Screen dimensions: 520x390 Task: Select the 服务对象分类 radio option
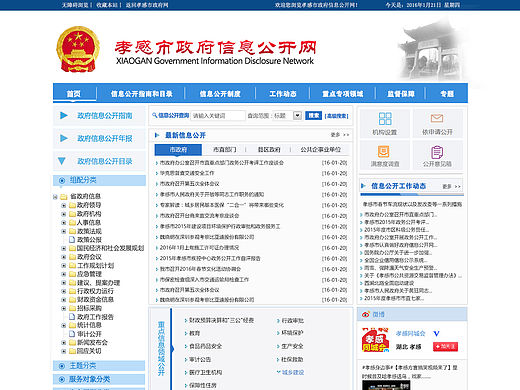62,379
